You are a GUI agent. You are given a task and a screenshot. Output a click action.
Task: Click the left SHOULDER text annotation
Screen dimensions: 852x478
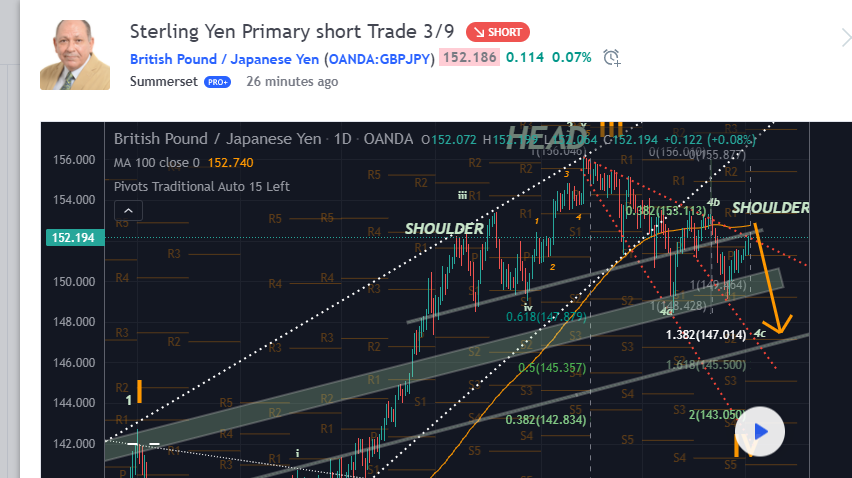(x=444, y=229)
